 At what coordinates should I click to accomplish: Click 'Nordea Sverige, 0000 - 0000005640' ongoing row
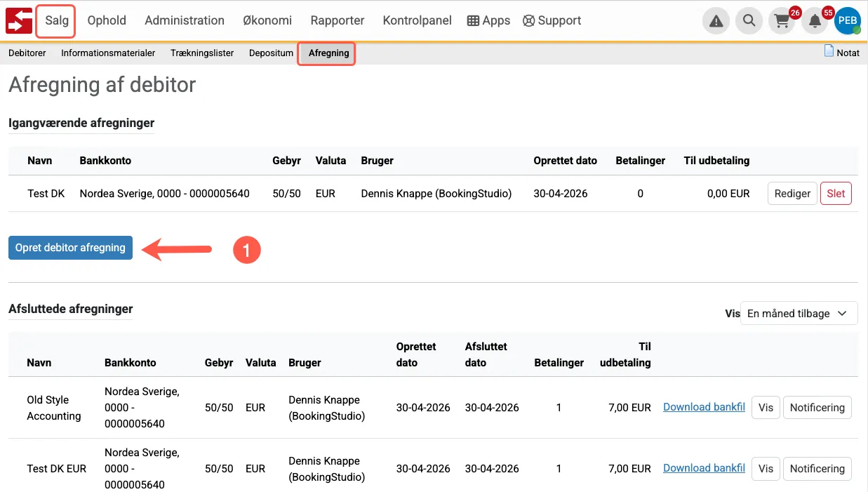[x=165, y=194]
